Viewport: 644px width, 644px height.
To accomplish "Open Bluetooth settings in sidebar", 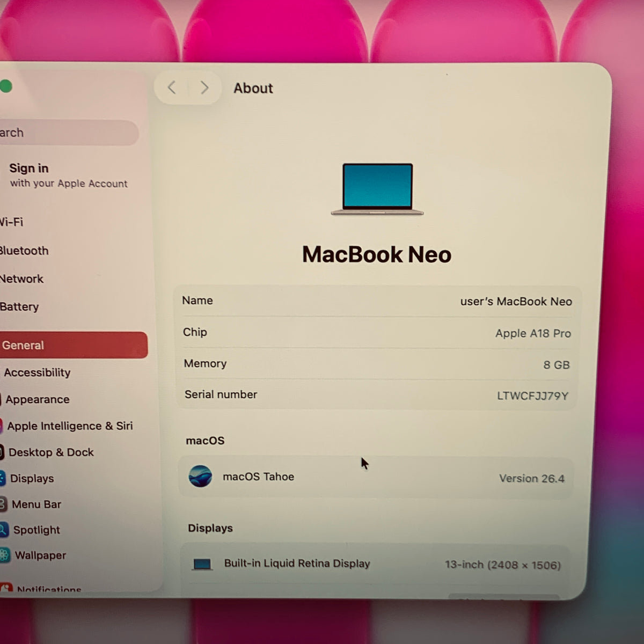I will coord(24,251).
